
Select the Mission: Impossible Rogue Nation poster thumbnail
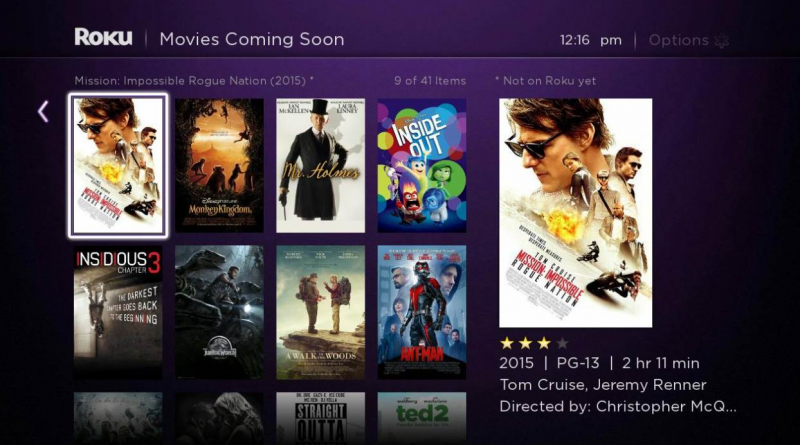point(118,166)
